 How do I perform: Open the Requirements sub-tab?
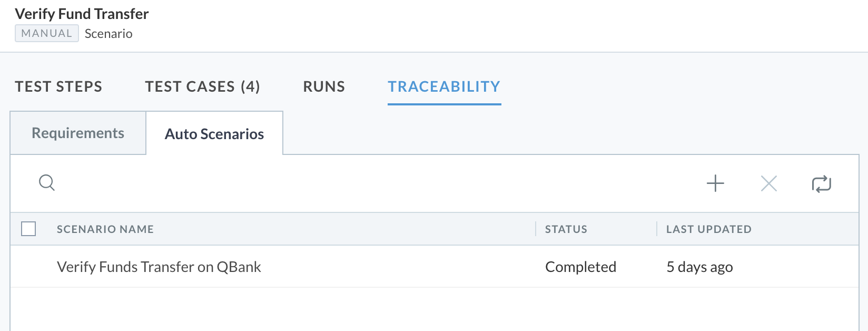coord(78,133)
